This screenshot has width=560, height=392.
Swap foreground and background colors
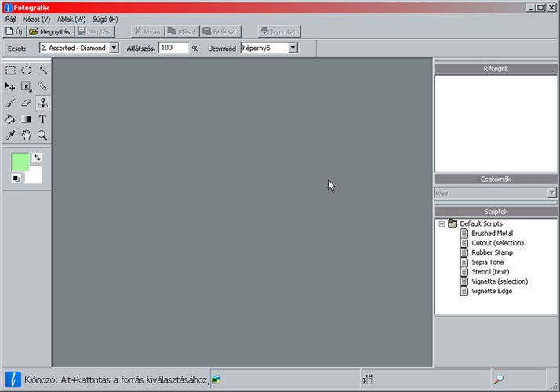37,158
